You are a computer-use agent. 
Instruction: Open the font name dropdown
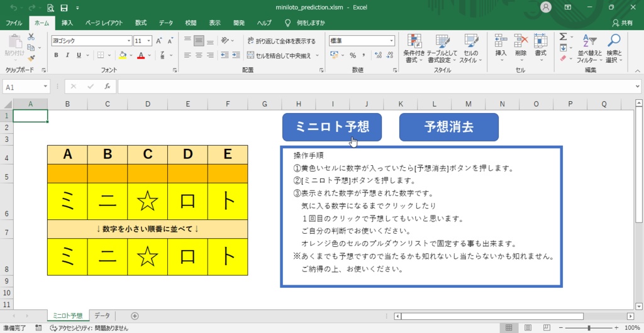[130, 41]
